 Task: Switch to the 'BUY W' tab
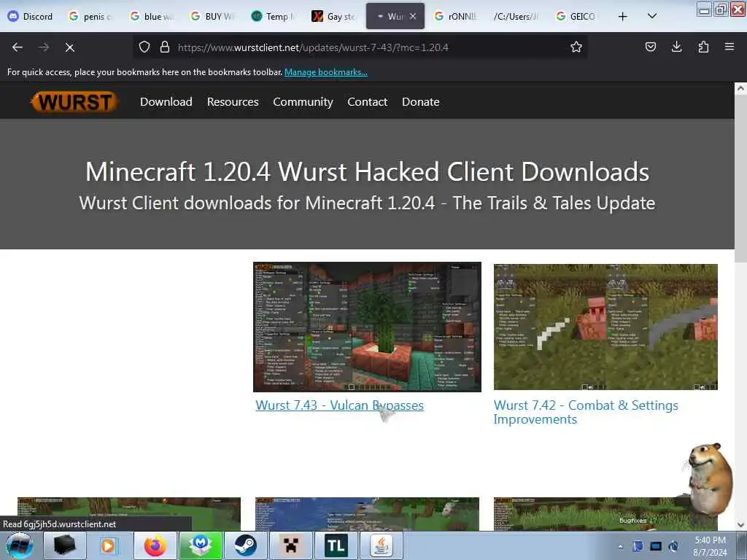pyautogui.click(x=214, y=17)
